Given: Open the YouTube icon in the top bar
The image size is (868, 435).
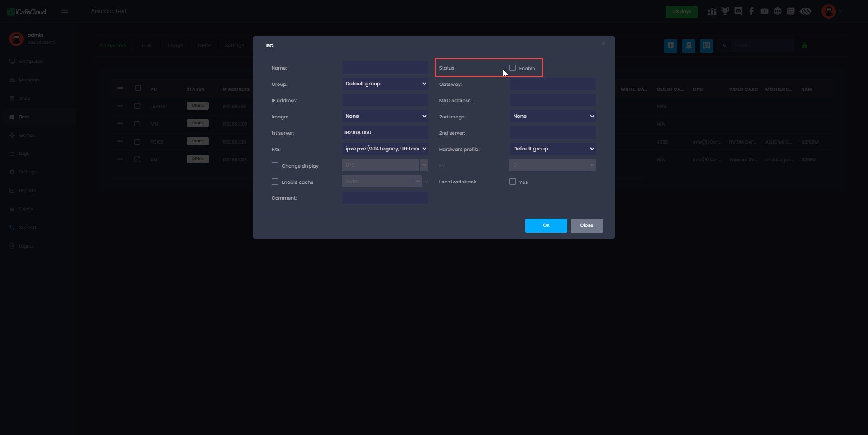Looking at the screenshot, I should (x=764, y=11).
